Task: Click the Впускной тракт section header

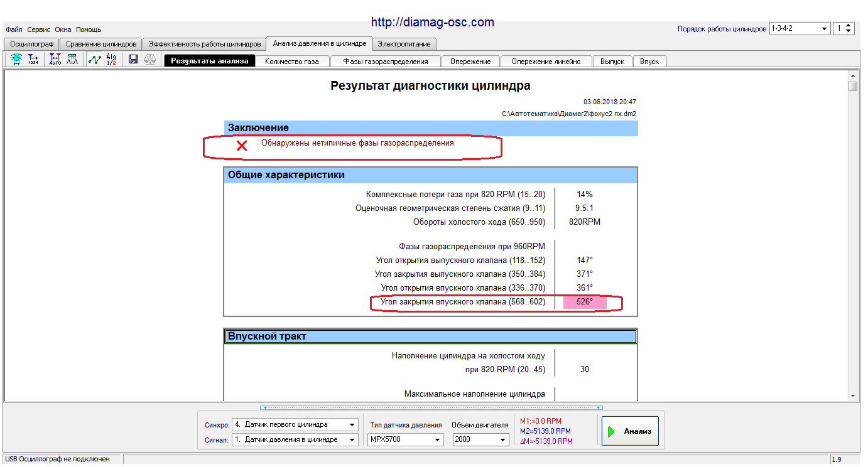Action: tap(431, 336)
